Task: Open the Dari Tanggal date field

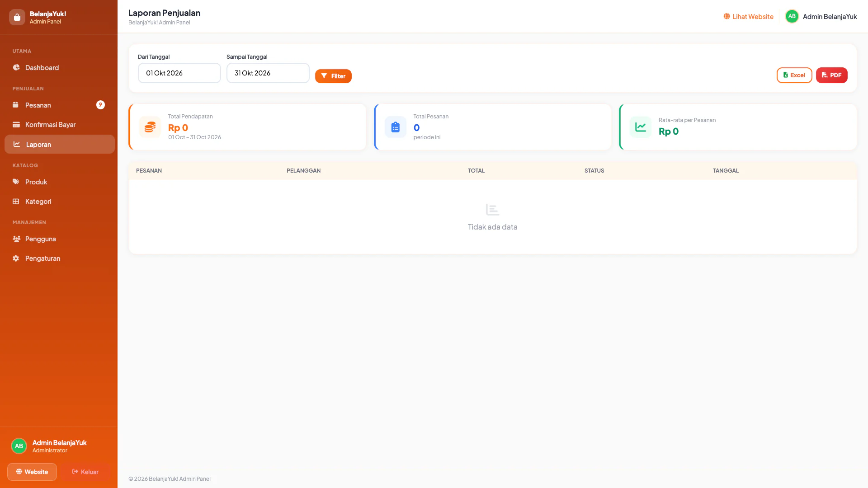Action: pos(179,73)
